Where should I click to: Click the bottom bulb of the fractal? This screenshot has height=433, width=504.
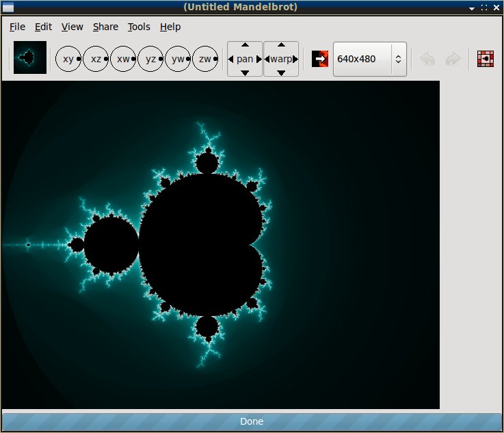click(207, 326)
